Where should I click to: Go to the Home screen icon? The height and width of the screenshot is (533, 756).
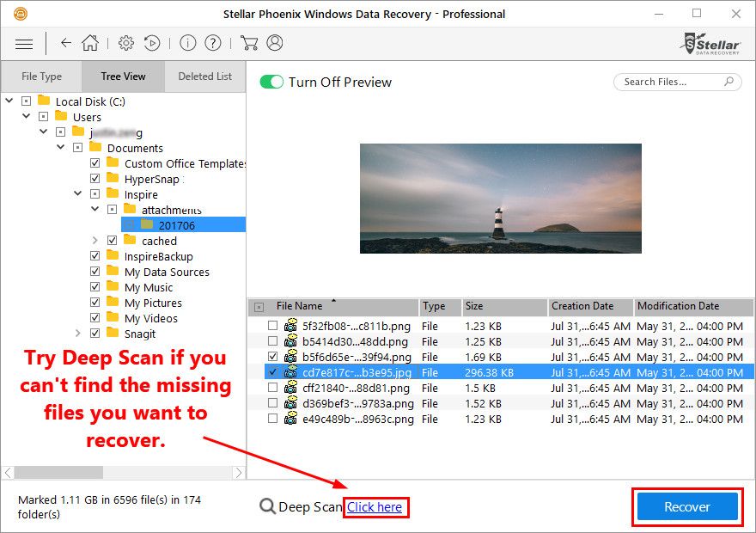(x=90, y=43)
